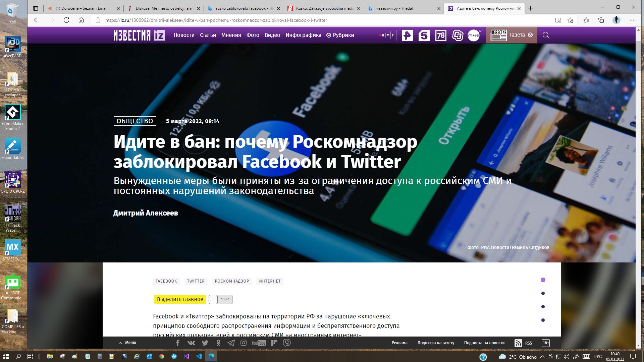The height and width of the screenshot is (362, 644).
Task: Open Twitter bird icon in bottom bar
Action: point(205,343)
